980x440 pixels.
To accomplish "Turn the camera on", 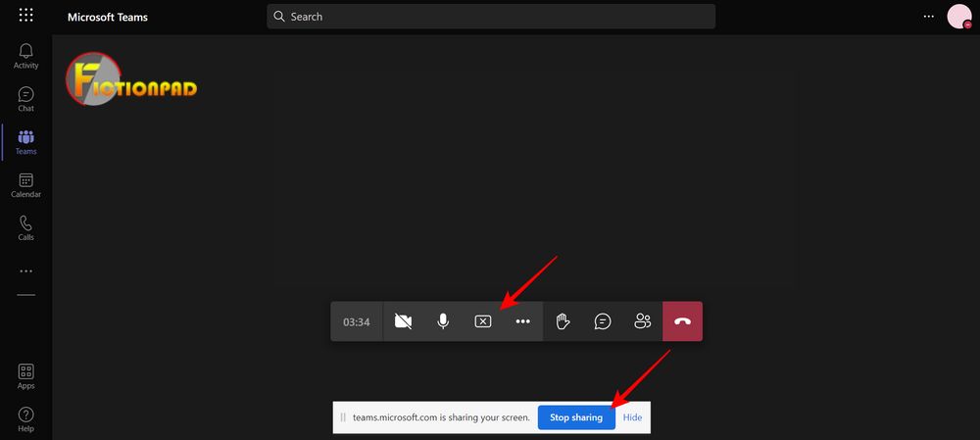I will 403,321.
